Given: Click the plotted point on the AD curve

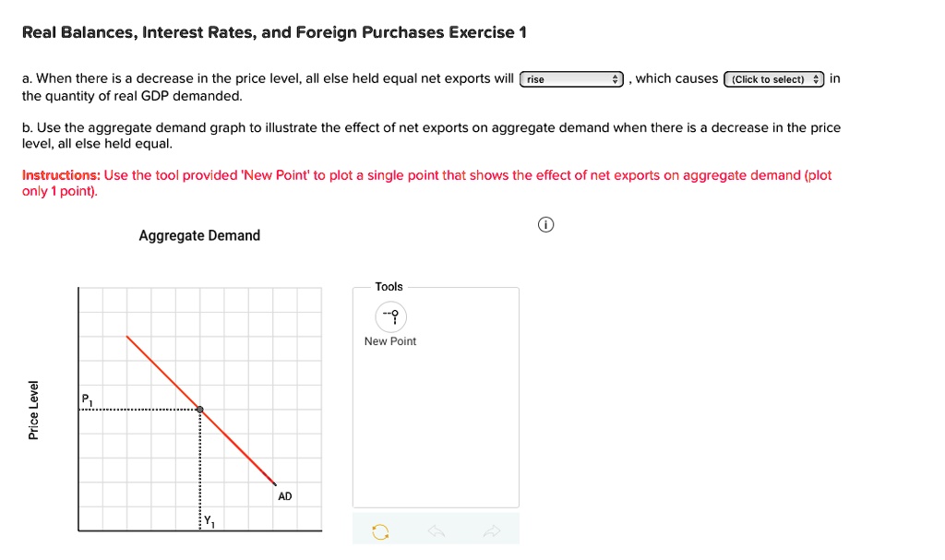Looking at the screenshot, I should [199, 408].
